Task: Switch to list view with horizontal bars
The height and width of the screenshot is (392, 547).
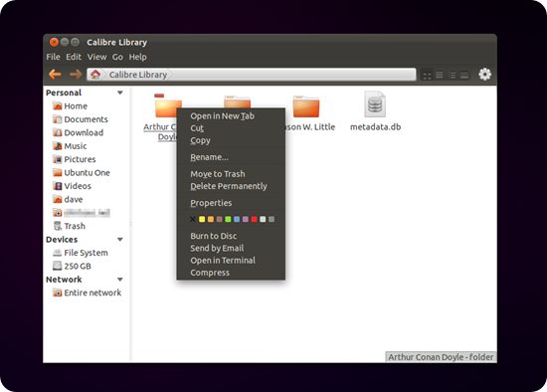Action: [x=440, y=75]
